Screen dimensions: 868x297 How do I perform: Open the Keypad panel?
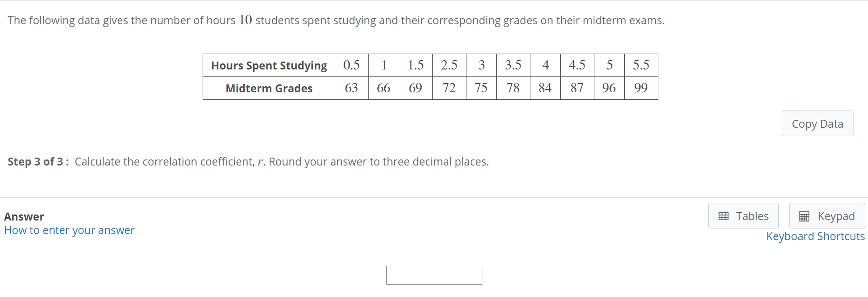pyautogui.click(x=827, y=216)
